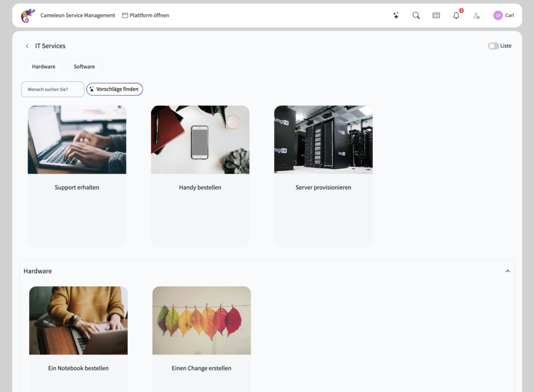Click Carl's CA avatar

click(x=497, y=16)
